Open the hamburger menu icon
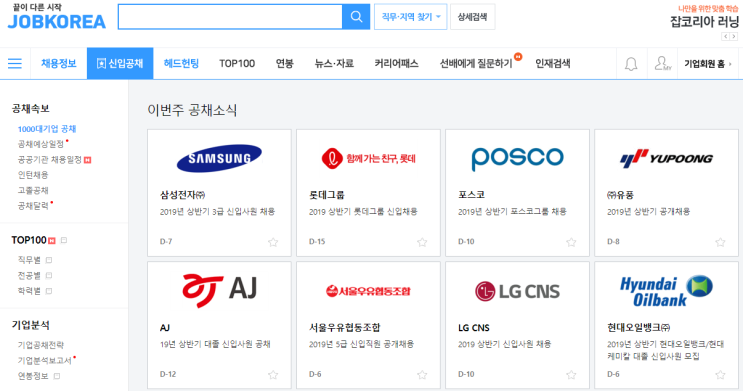 [x=15, y=64]
